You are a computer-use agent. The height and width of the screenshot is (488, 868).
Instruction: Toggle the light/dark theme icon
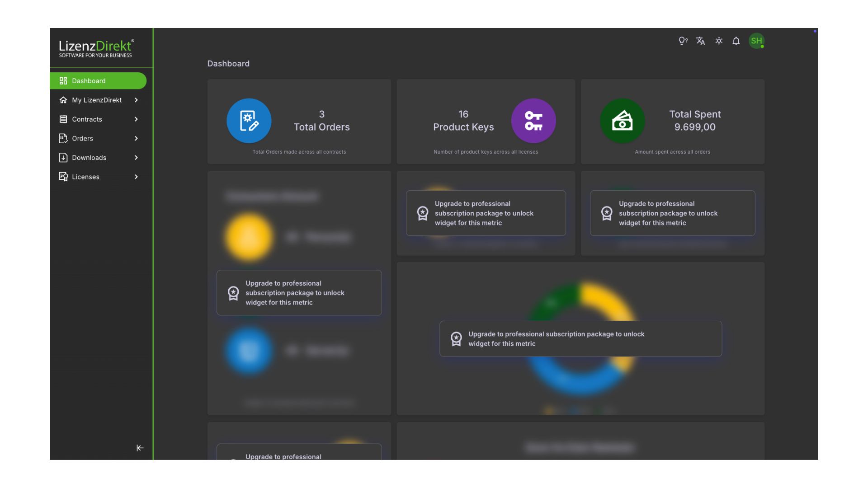(719, 41)
